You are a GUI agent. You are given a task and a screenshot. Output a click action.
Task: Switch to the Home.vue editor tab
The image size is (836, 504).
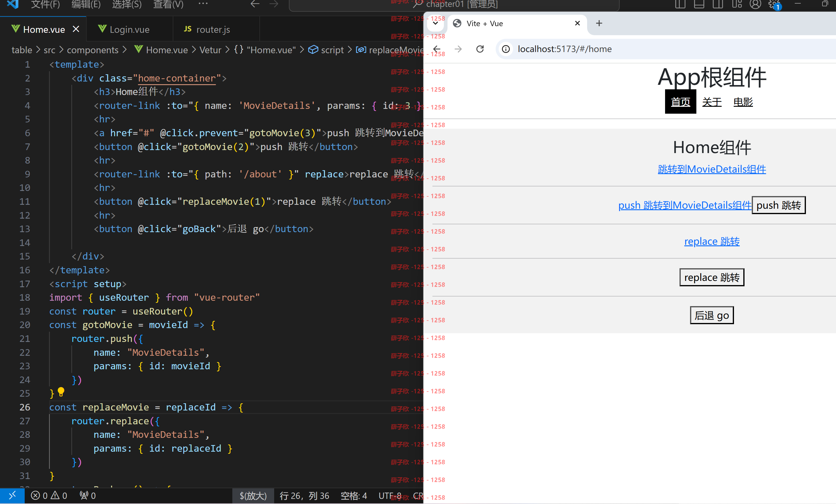pos(43,29)
